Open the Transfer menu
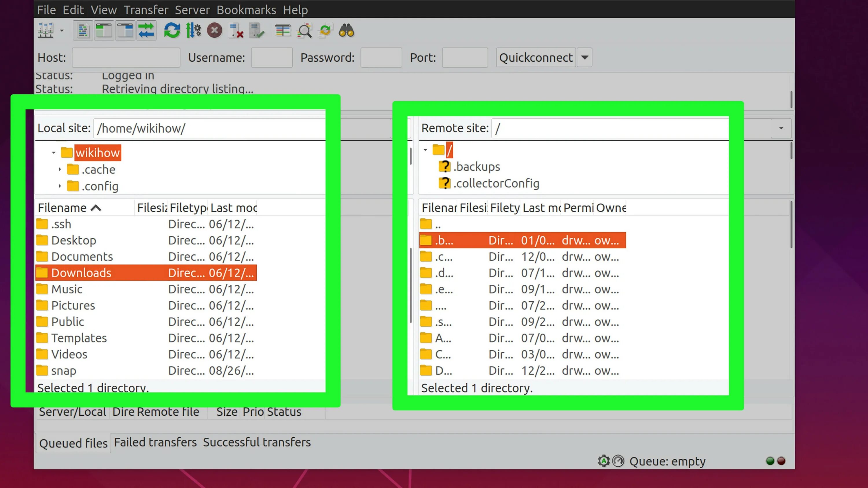Screen dimensions: 868x488 (146, 10)
